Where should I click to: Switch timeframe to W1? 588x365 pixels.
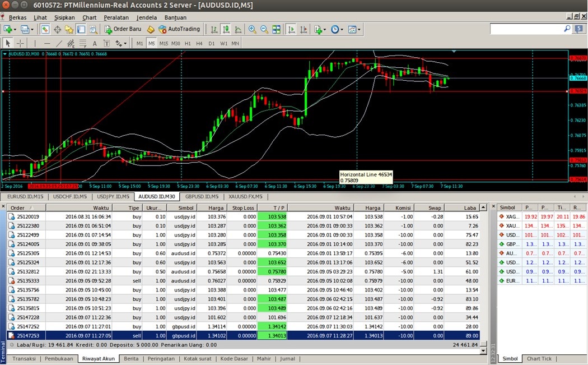(223, 44)
